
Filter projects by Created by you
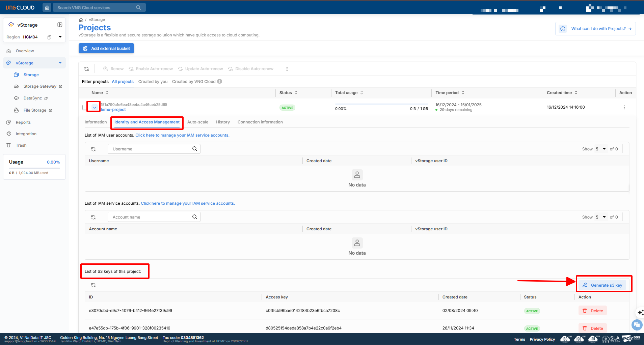point(153,82)
